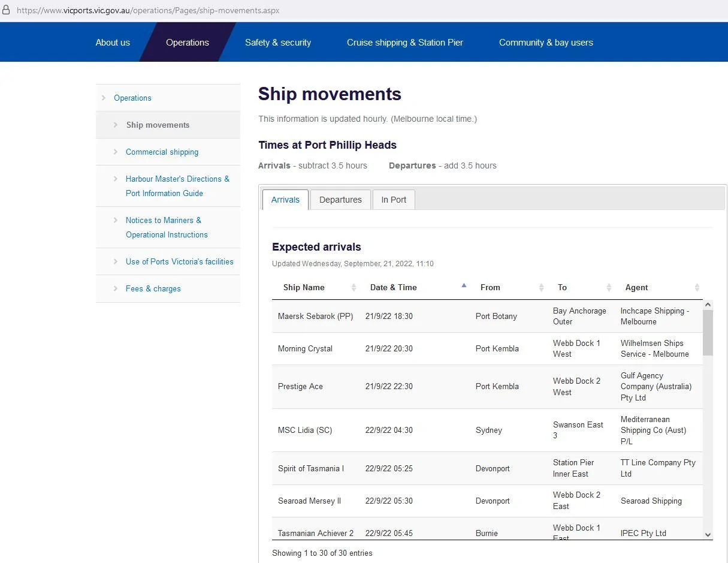
Task: Open Community & bay users menu
Action: pos(546,43)
